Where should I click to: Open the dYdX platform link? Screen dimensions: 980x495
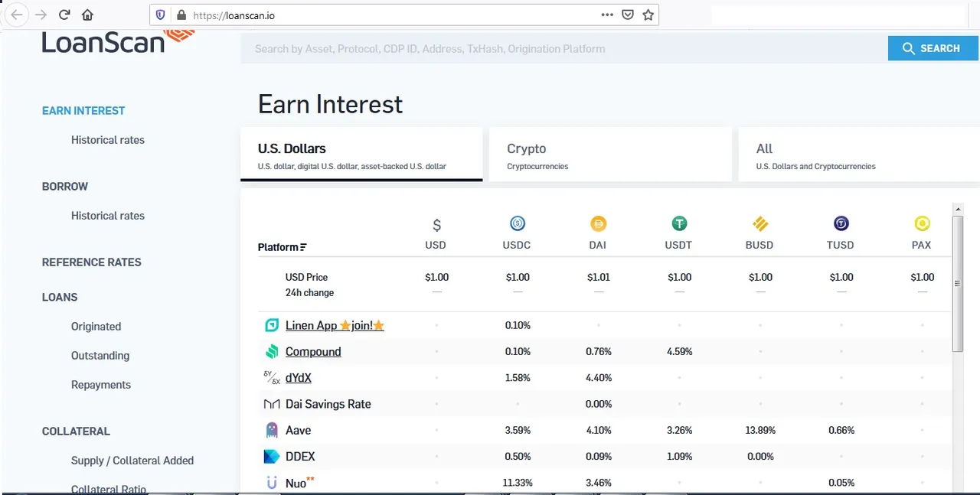pos(299,378)
